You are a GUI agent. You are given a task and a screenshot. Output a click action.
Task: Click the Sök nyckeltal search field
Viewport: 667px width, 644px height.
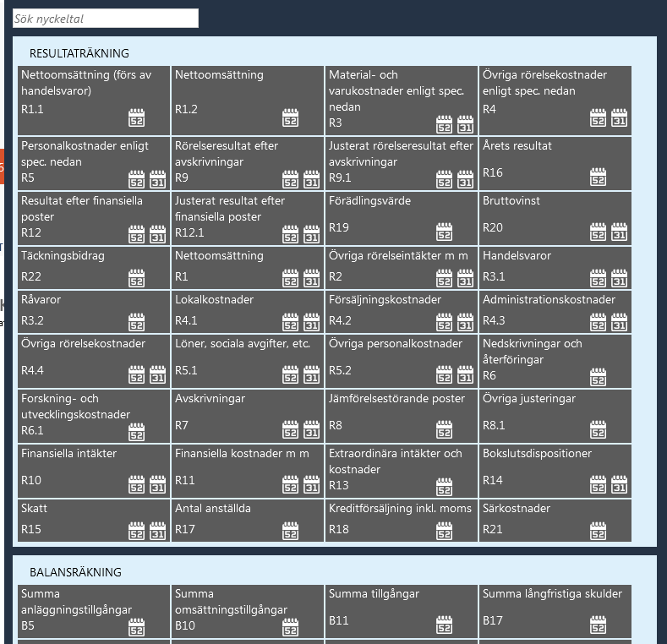pos(106,19)
